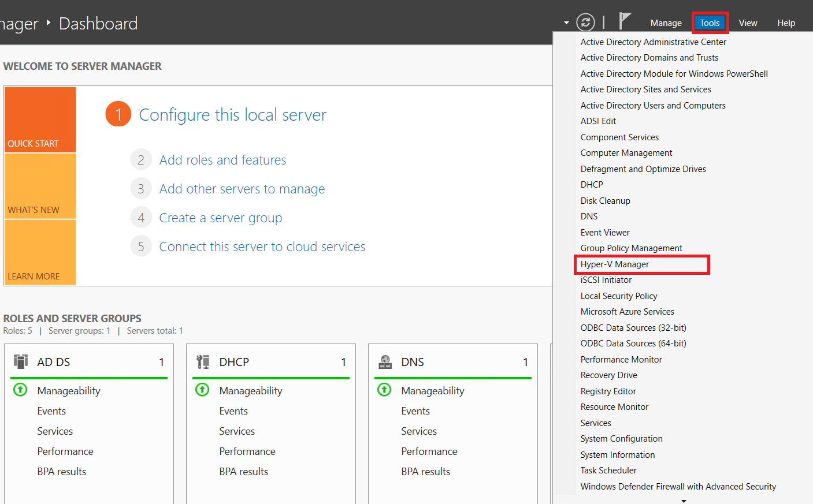Click the AD DS server role icon
Viewport: 813px width, 504px height.
point(20,361)
